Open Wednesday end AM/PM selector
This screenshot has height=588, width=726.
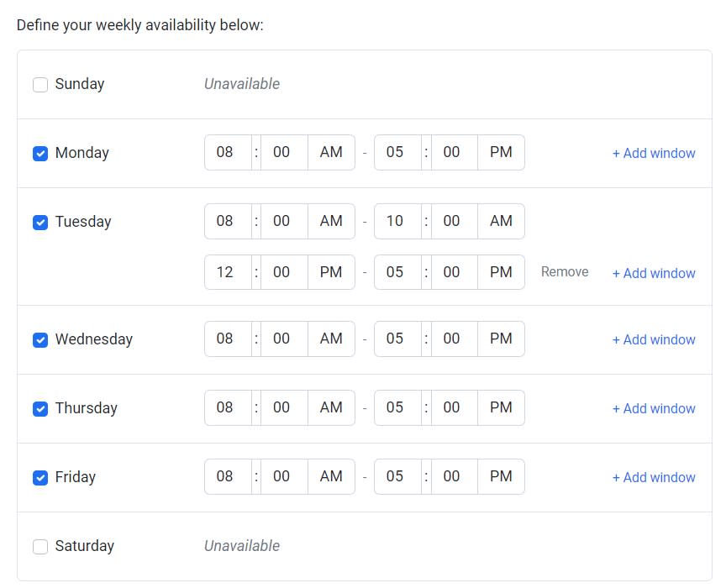[x=501, y=339]
